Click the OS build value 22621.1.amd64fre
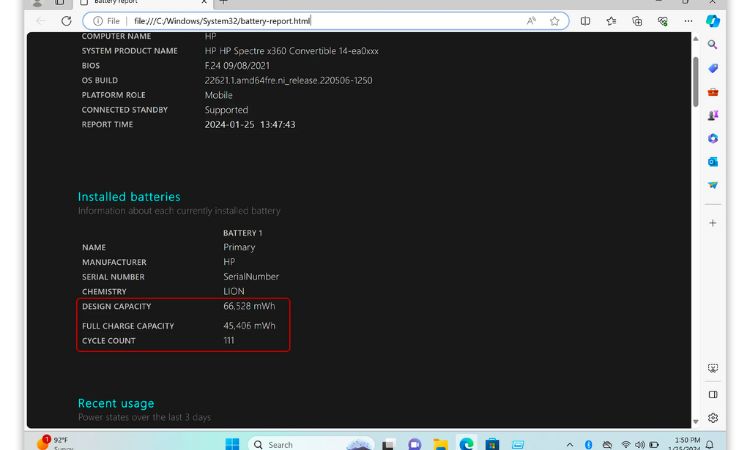Image resolution: width=750 pixels, height=450 pixels. tap(288, 80)
